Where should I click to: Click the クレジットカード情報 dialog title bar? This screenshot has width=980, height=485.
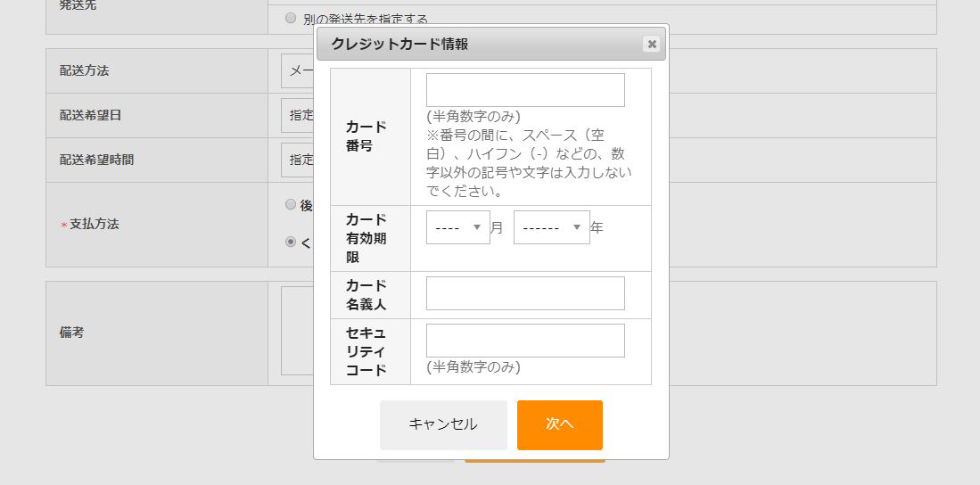point(482,45)
